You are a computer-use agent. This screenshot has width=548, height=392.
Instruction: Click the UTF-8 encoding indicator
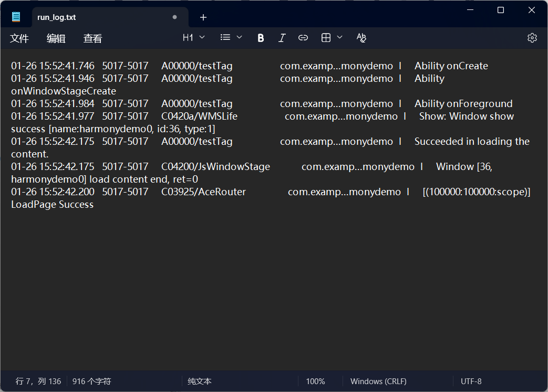(x=471, y=381)
